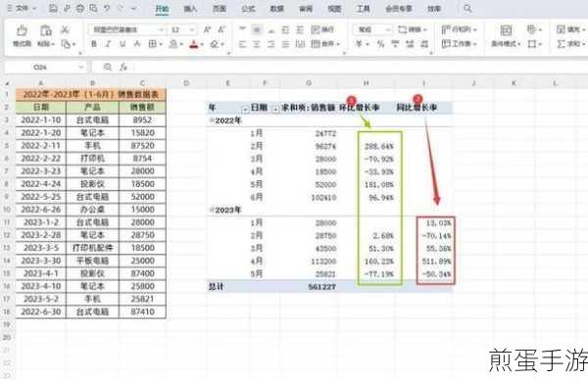
Task: Click the Clear formatting eraser icon
Action: (x=214, y=44)
